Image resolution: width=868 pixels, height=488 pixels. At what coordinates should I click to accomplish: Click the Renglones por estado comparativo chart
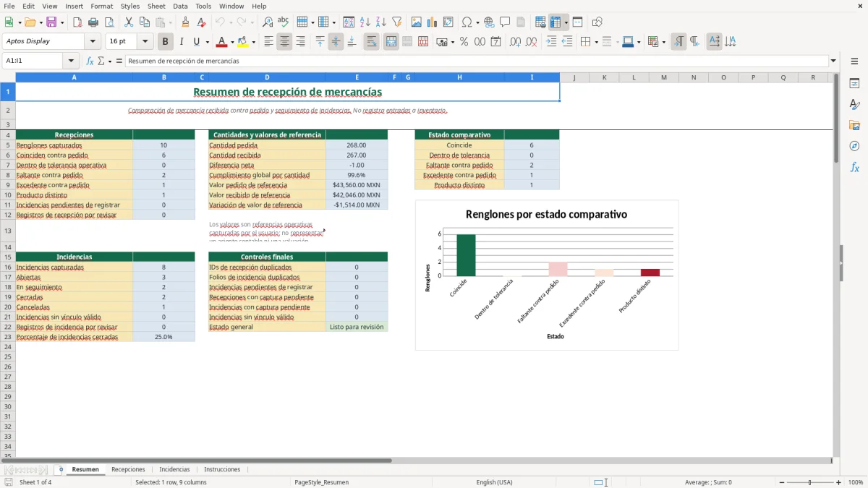click(x=547, y=275)
